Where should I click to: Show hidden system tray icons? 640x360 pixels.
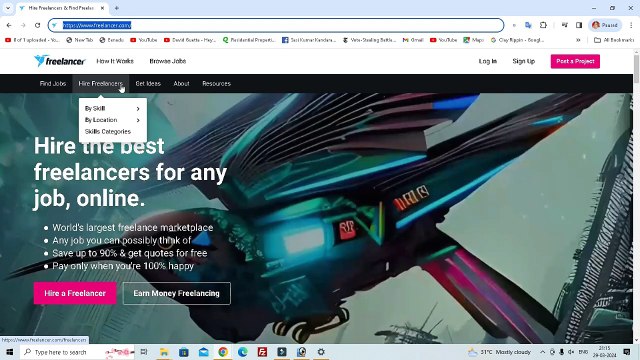pyautogui.click(x=542, y=352)
